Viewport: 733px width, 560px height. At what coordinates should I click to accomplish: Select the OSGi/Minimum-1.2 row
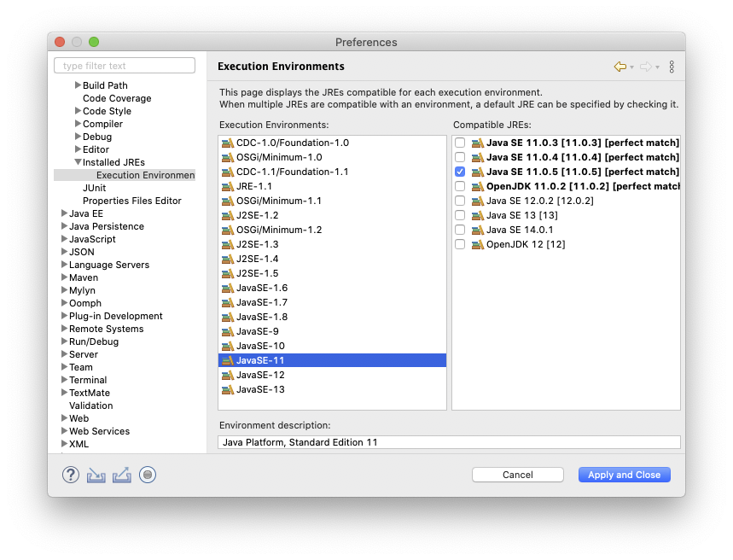[x=332, y=230]
